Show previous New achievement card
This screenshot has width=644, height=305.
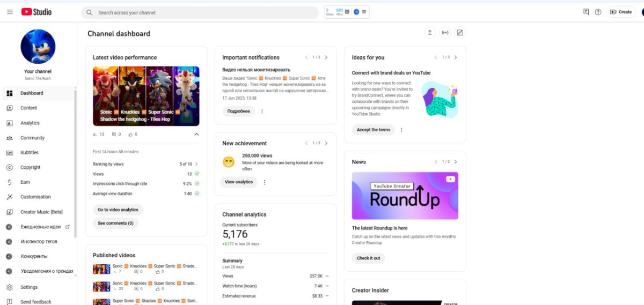click(306, 143)
